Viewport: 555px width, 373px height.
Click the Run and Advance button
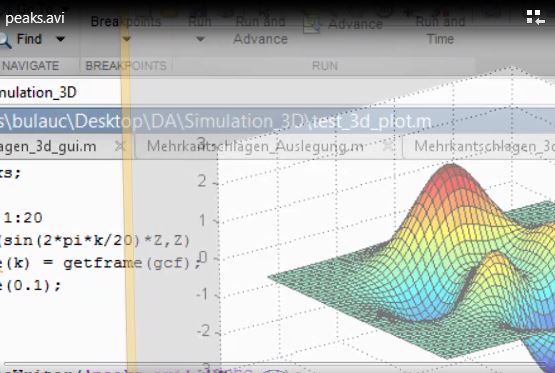pos(260,30)
